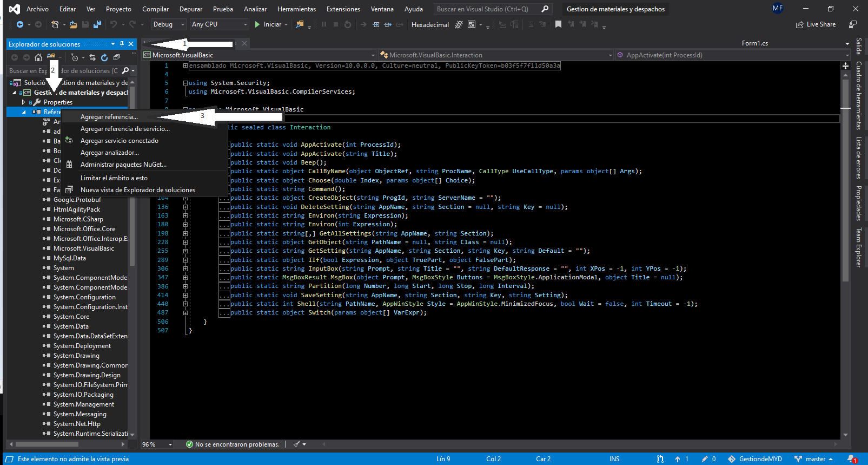
Task: Open the Herramientas menu
Action: point(296,9)
